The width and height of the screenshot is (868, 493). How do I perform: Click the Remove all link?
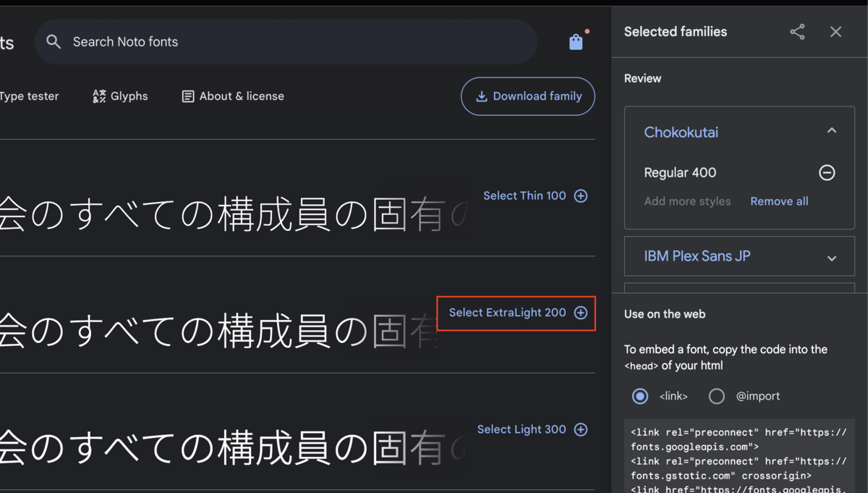coord(779,201)
